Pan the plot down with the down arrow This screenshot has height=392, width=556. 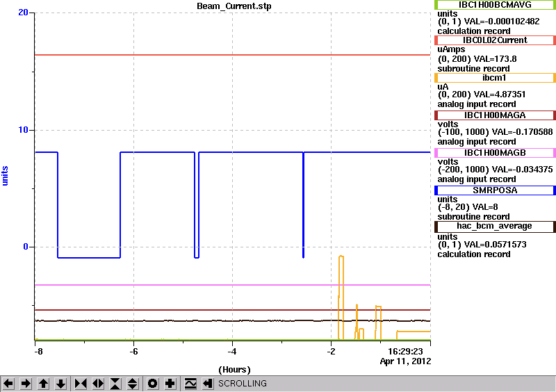[x=60, y=384]
